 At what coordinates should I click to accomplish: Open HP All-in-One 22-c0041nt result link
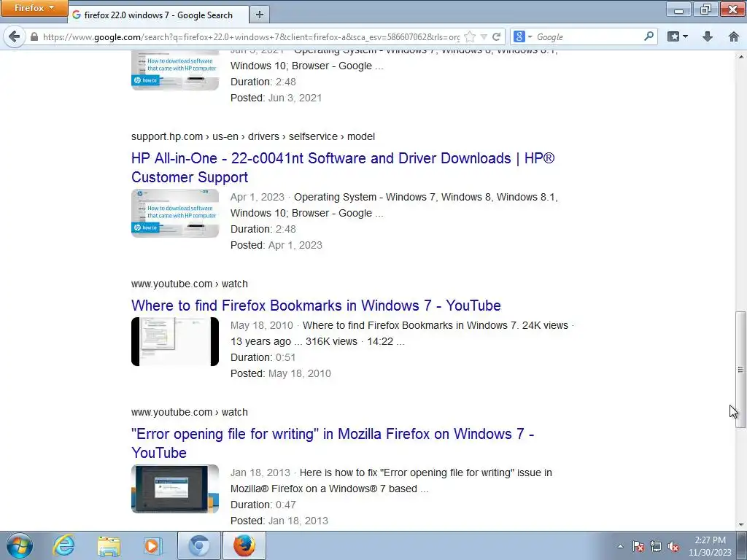[343, 168]
